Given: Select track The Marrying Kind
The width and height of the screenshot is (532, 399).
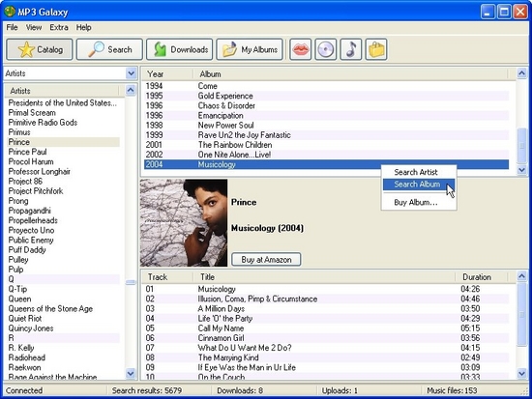Looking at the screenshot, I should click(x=326, y=357).
